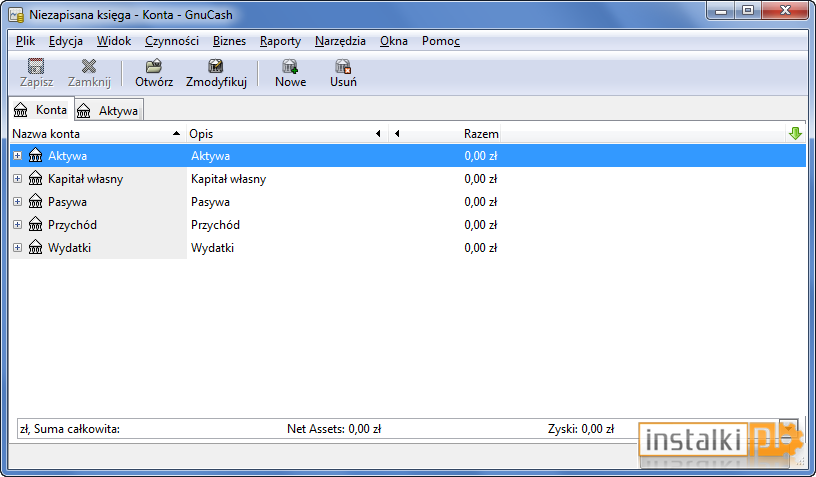Click the green column-chooser arrow icon
The height and width of the screenshot is (477, 816).
pos(795,134)
